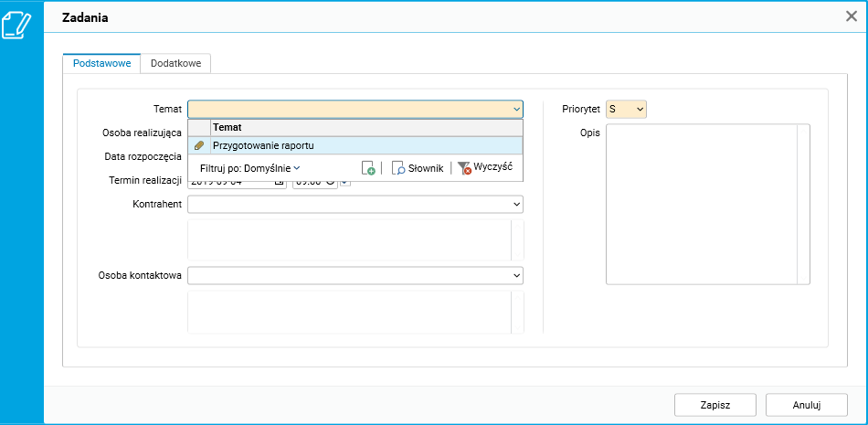Focus the Opis text area
Image resolution: width=868 pixels, height=425 pixels.
(x=700, y=204)
